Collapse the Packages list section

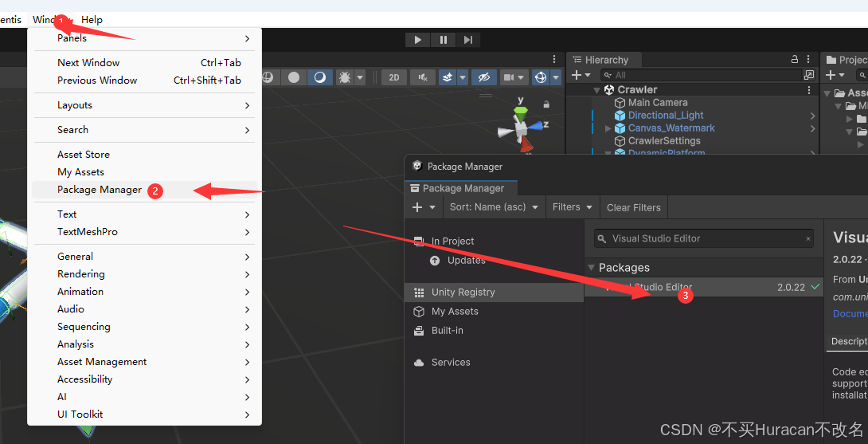coord(591,268)
